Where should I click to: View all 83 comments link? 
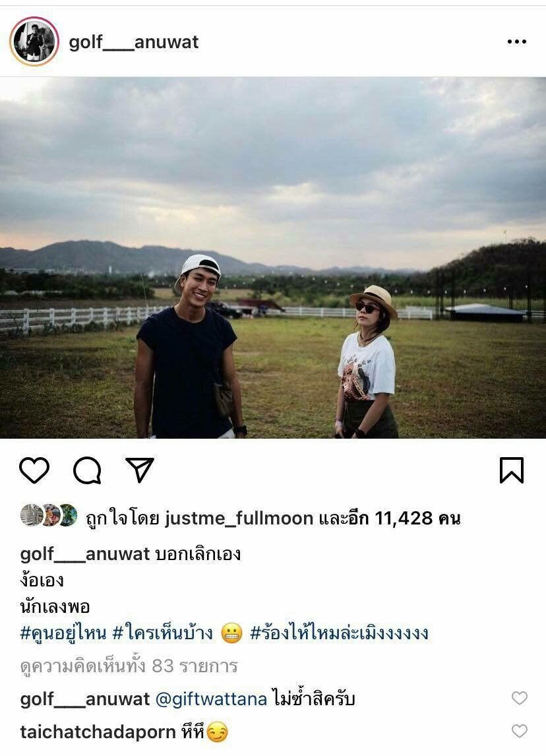pos(129,666)
